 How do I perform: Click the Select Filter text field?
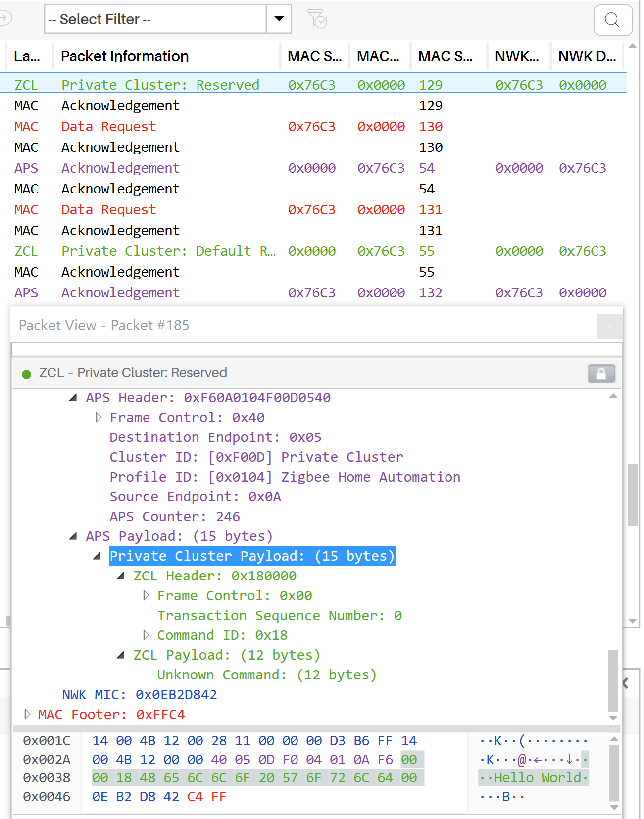155,19
